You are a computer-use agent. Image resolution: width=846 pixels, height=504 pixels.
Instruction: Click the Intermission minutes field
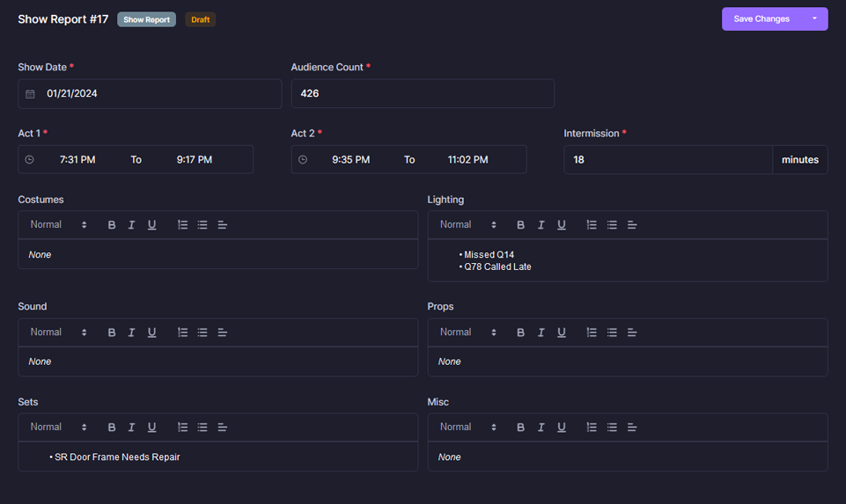[x=667, y=160]
